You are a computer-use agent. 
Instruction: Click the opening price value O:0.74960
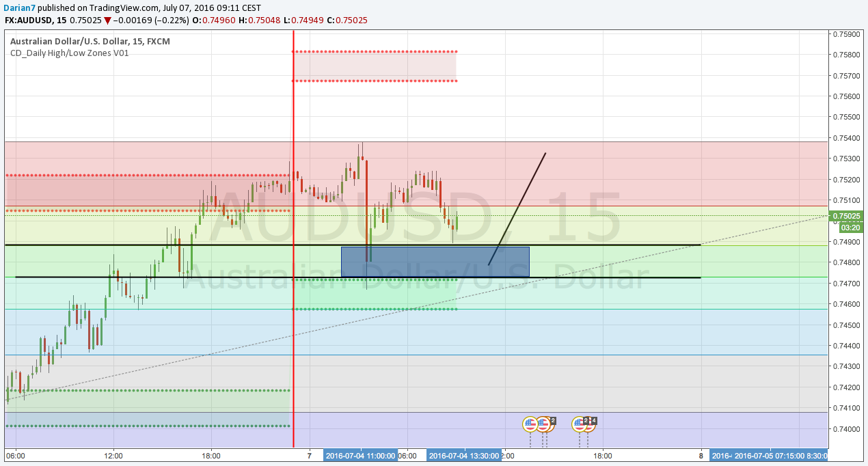point(214,20)
